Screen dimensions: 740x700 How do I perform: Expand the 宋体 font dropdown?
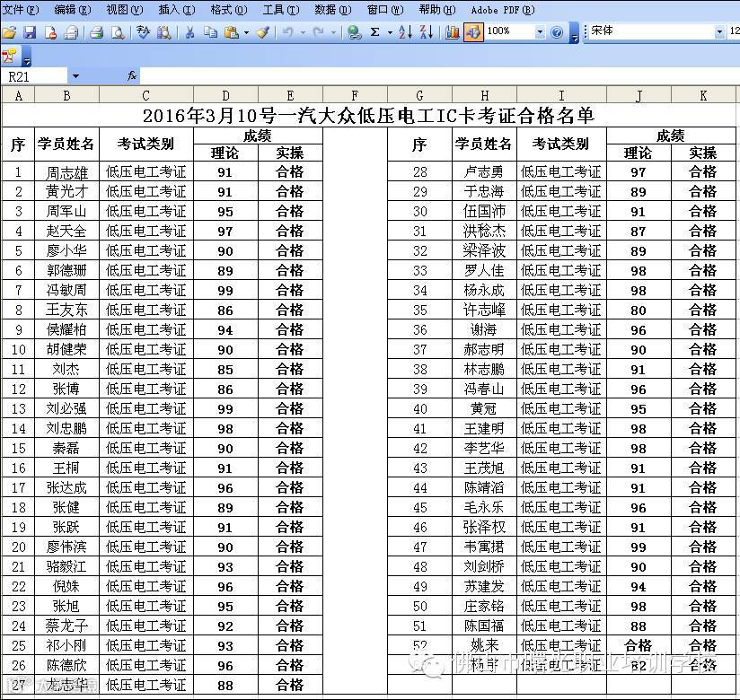pyautogui.click(x=719, y=31)
